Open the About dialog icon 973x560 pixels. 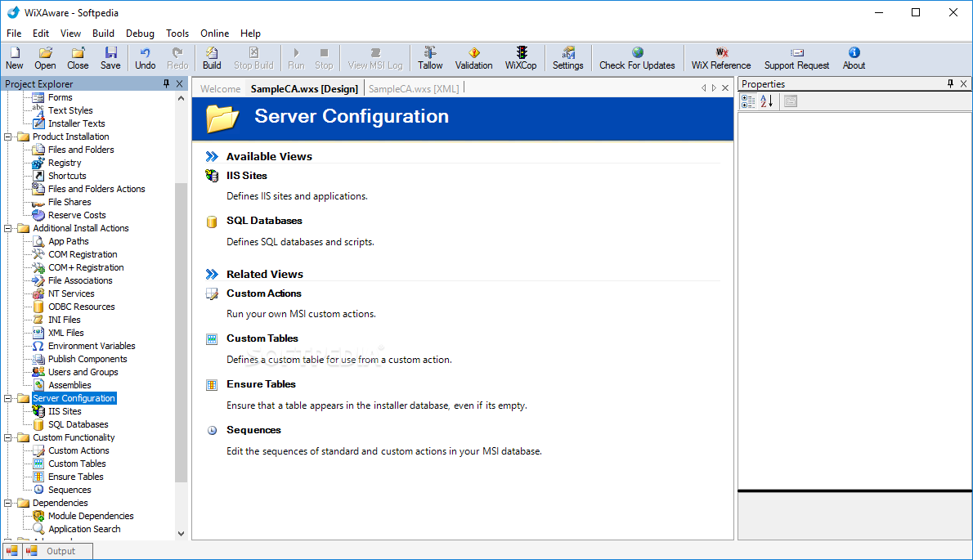click(x=854, y=52)
